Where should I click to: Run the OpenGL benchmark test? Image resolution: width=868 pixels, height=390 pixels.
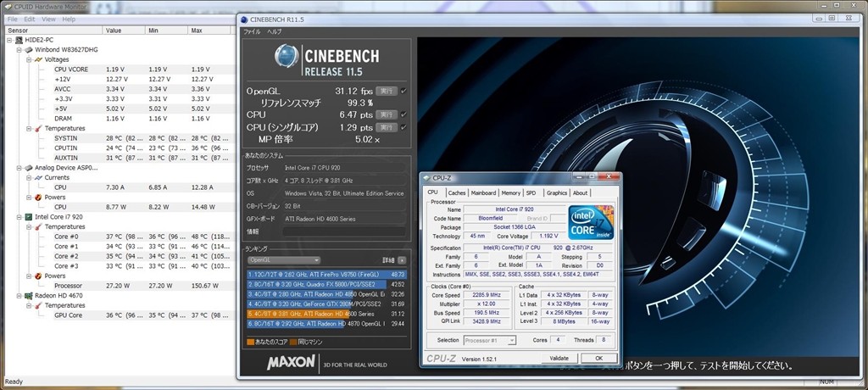point(387,91)
